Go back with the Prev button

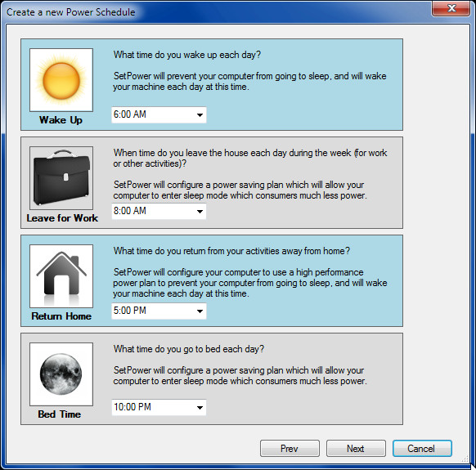coord(290,449)
